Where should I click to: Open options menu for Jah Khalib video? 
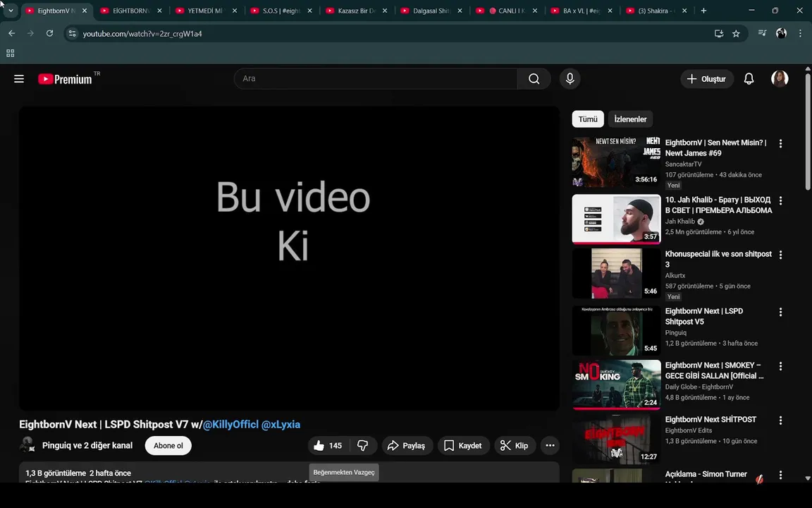780,200
